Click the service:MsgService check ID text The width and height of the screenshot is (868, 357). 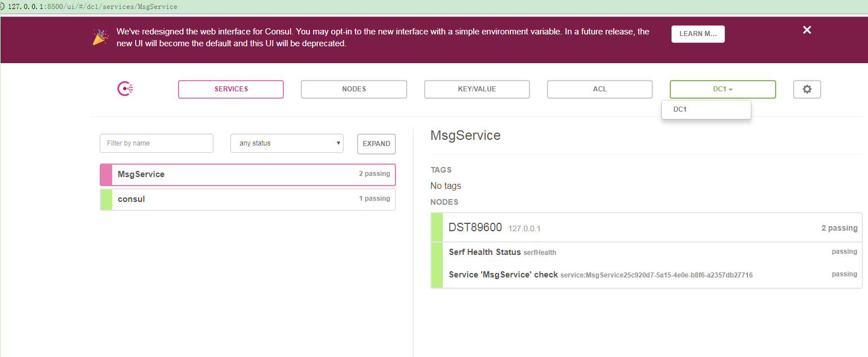(x=656, y=275)
